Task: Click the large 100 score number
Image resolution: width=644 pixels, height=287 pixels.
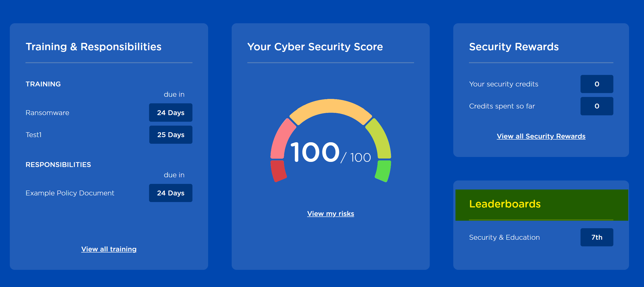Action: 315,152
